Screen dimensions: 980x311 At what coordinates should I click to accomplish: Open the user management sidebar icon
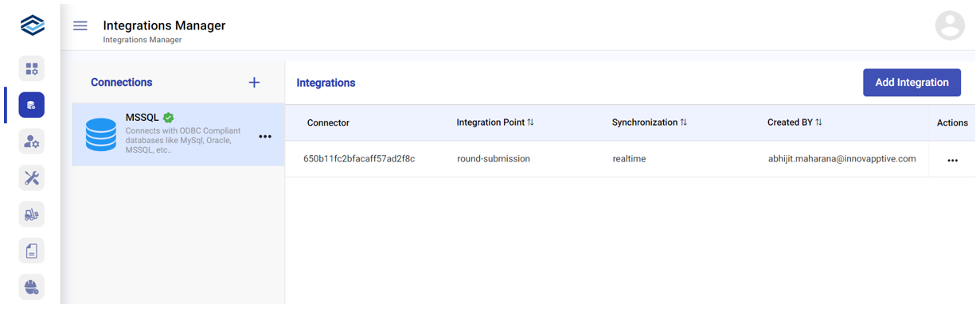[x=32, y=142]
